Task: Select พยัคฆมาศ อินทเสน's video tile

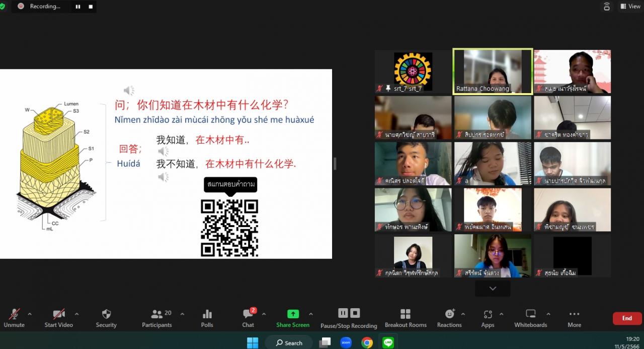Action: tap(493, 210)
